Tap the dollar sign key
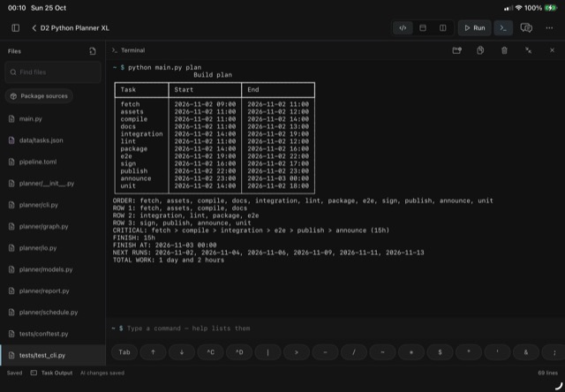Screen dimensions: 565x392 [x=440, y=352]
